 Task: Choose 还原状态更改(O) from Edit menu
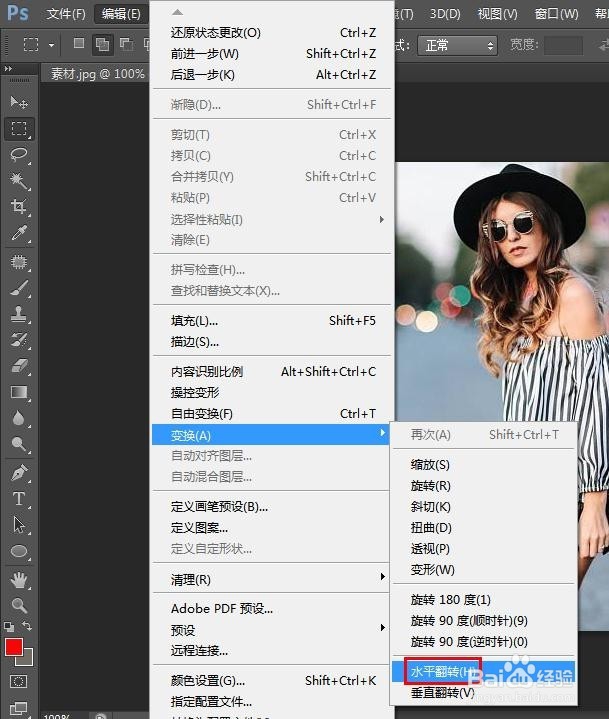click(271, 33)
